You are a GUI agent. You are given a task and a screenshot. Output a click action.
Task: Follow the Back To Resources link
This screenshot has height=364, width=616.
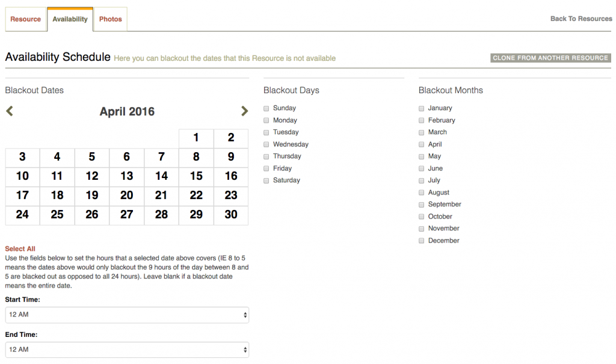pyautogui.click(x=581, y=19)
